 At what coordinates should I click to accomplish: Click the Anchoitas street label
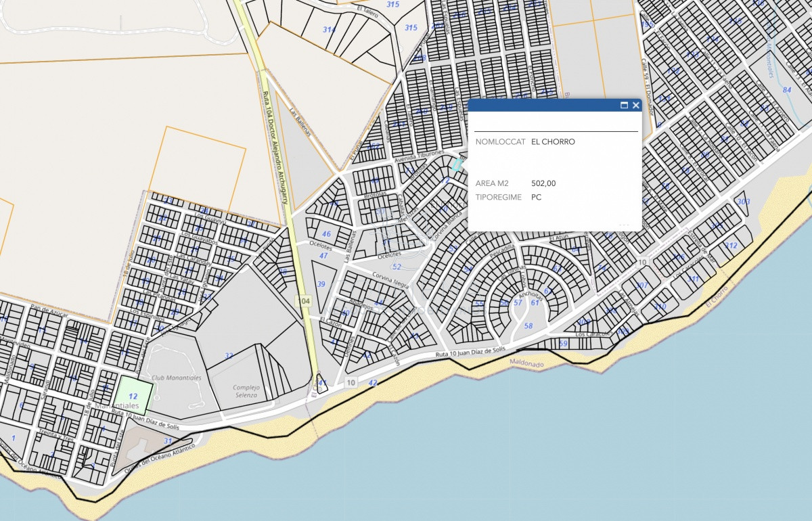[530, 297]
